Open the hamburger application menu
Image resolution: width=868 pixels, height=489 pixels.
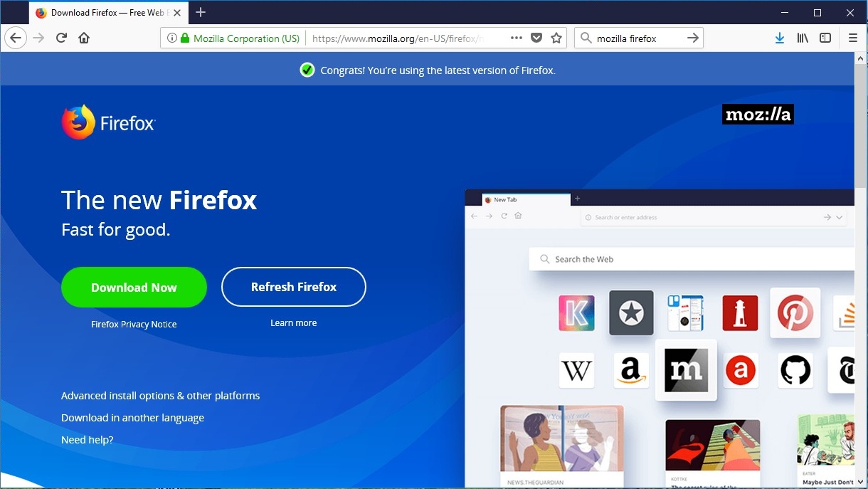853,38
